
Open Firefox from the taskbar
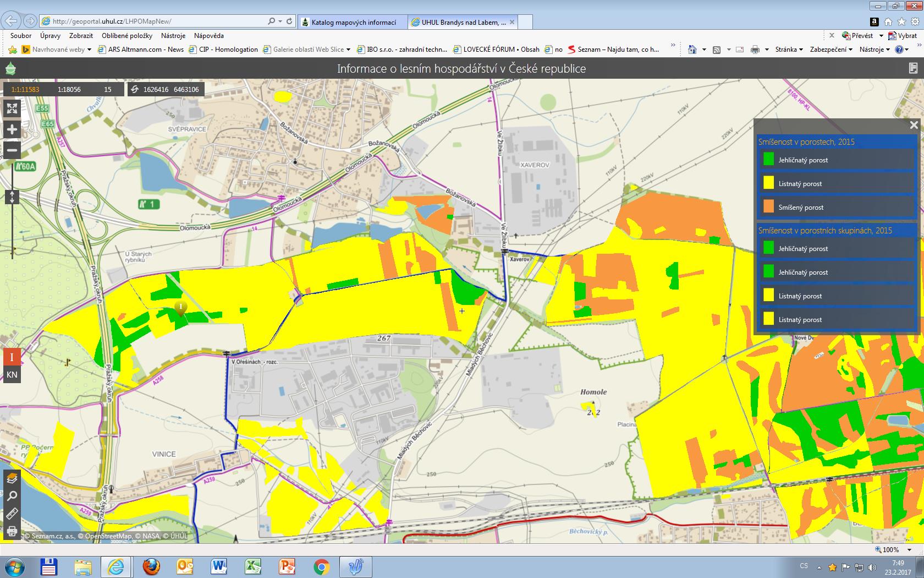(x=151, y=566)
